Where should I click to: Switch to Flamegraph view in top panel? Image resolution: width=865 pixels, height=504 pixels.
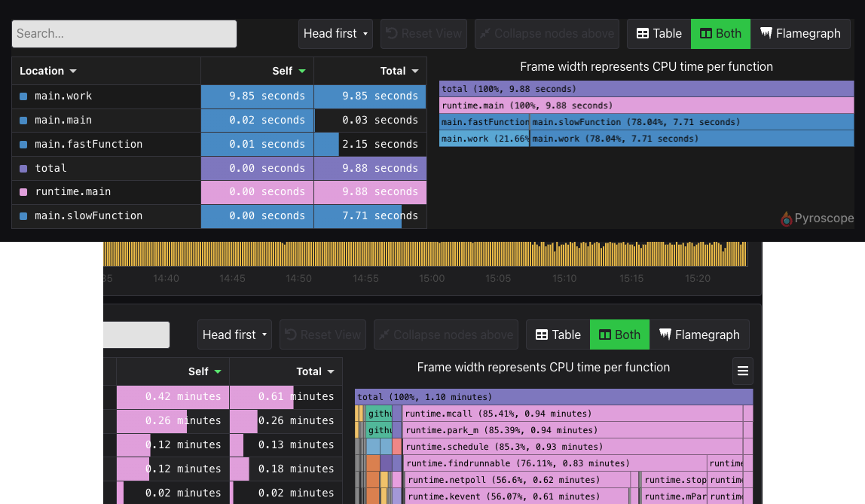click(800, 34)
